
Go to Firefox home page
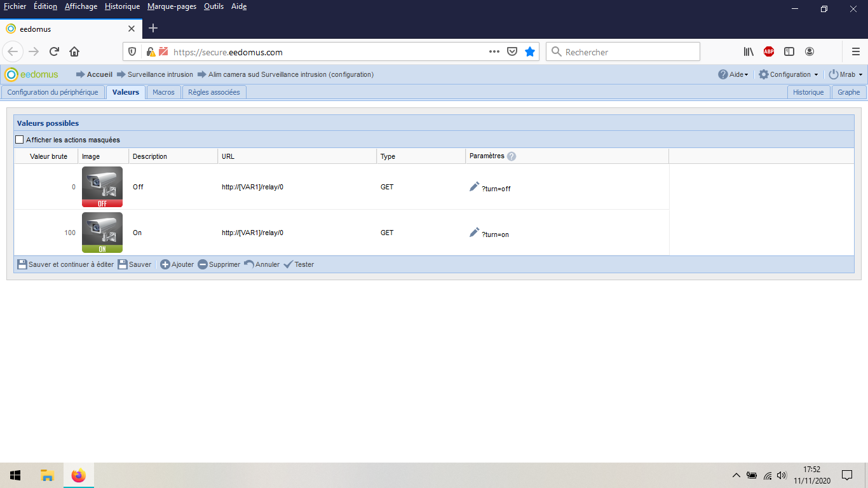pyautogui.click(x=74, y=51)
